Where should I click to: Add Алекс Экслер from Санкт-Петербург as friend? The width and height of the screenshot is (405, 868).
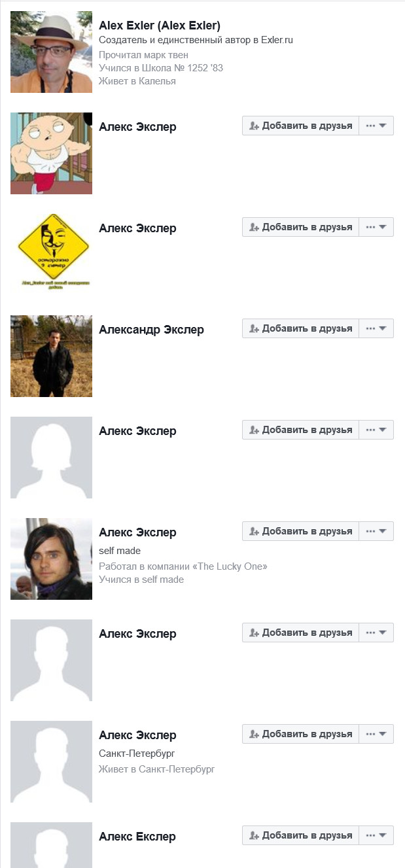[x=300, y=734]
